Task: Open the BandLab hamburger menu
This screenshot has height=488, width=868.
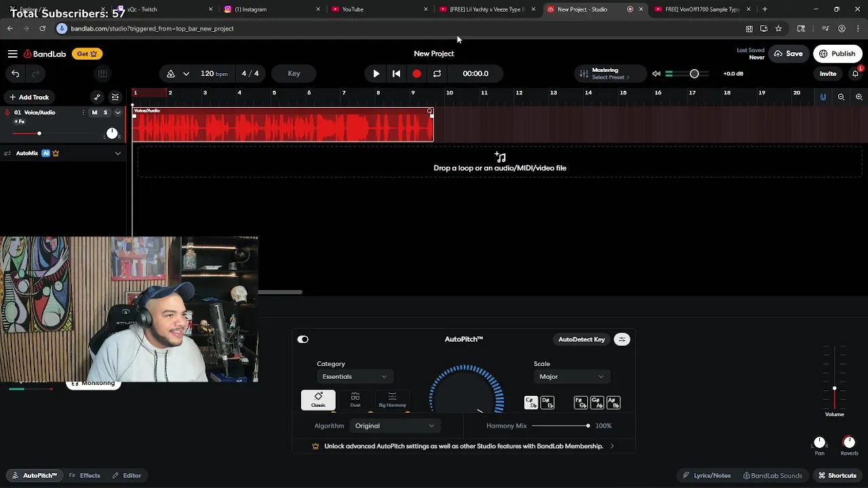Action: [12, 54]
